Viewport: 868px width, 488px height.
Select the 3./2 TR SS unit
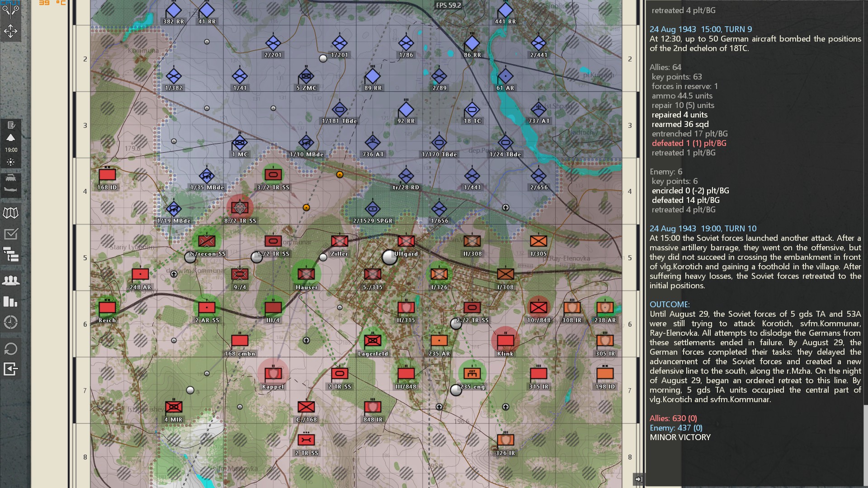click(273, 175)
